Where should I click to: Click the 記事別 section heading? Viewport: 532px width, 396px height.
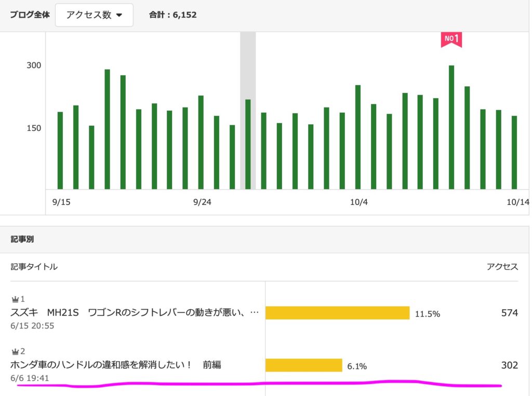[22, 240]
